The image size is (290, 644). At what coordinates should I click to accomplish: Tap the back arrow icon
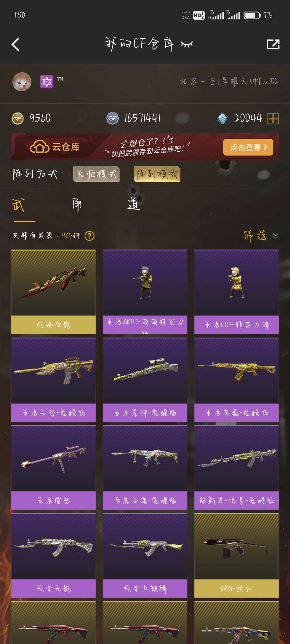(x=16, y=44)
